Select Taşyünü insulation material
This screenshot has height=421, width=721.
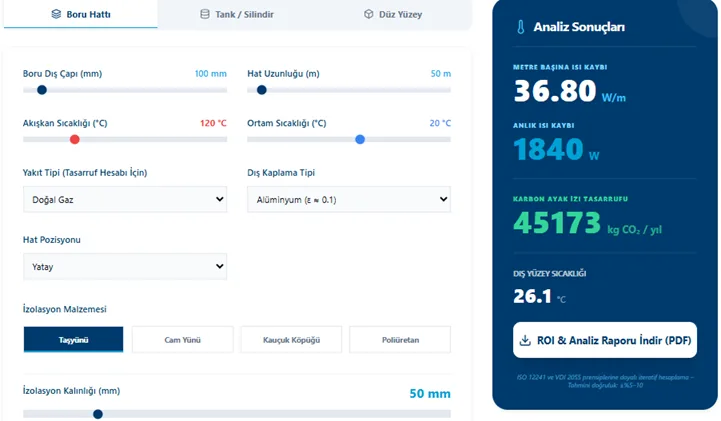74,340
